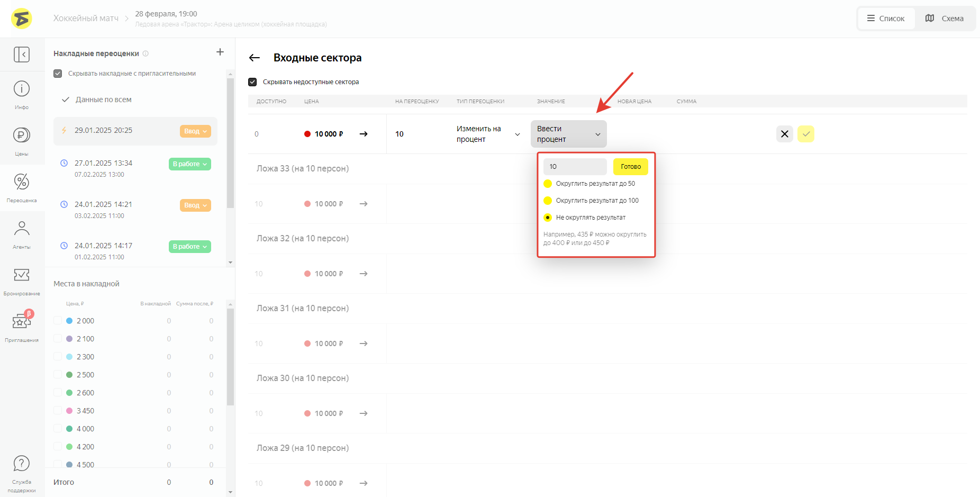The image size is (980, 497).
Task: Collapse the left sidebar panel icon
Action: (22, 55)
